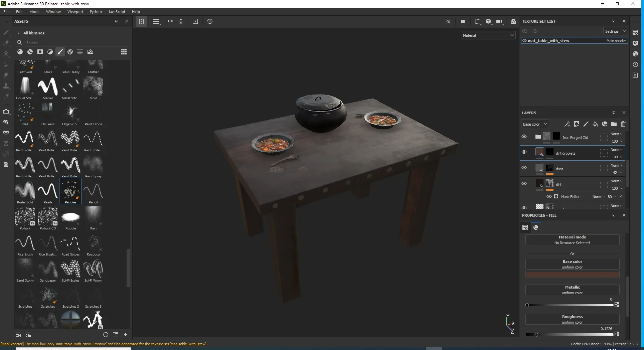
Task: Open the Help menu
Action: click(136, 12)
